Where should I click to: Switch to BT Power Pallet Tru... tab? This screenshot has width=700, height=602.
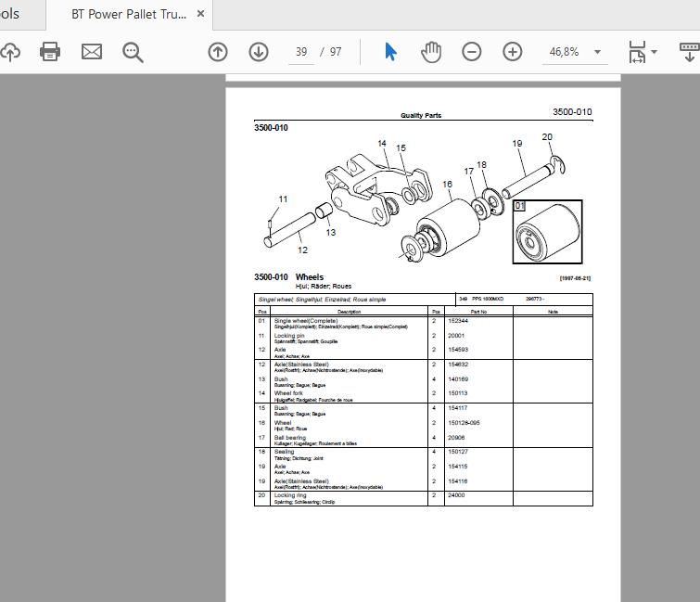tap(129, 14)
